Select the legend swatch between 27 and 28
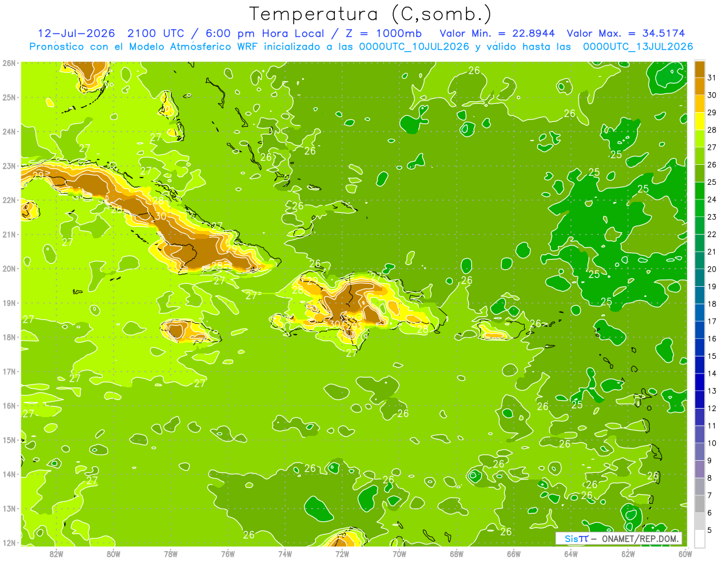 (x=699, y=138)
